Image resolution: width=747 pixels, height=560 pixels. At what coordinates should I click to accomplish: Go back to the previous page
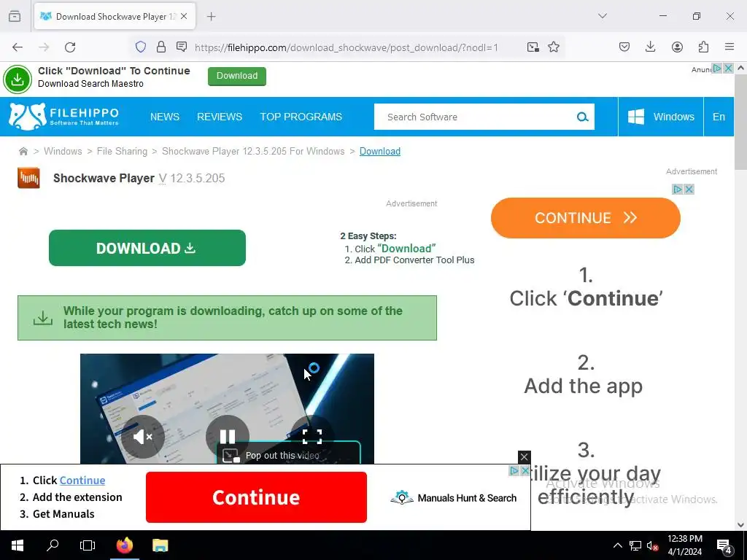point(18,47)
